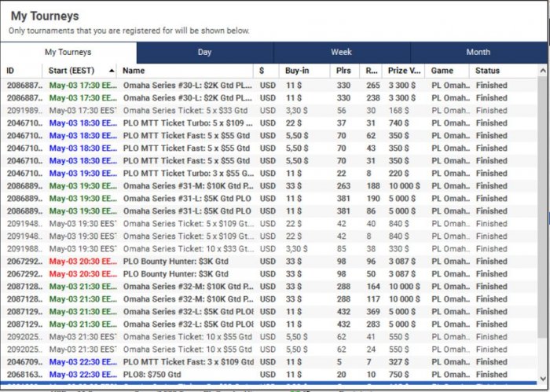Image resolution: width=550 pixels, height=392 pixels.
Task: Click Finished status of PLO8: $750 Gtd
Action: [x=491, y=375]
